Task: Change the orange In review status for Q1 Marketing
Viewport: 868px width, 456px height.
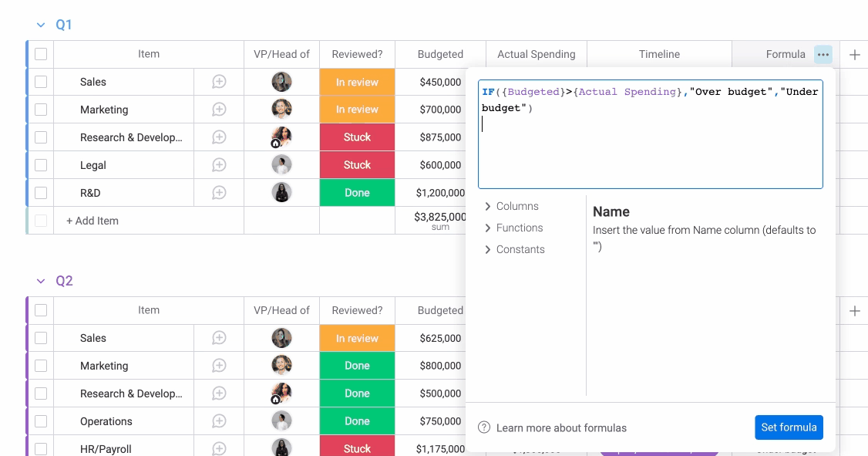Action: click(x=357, y=110)
